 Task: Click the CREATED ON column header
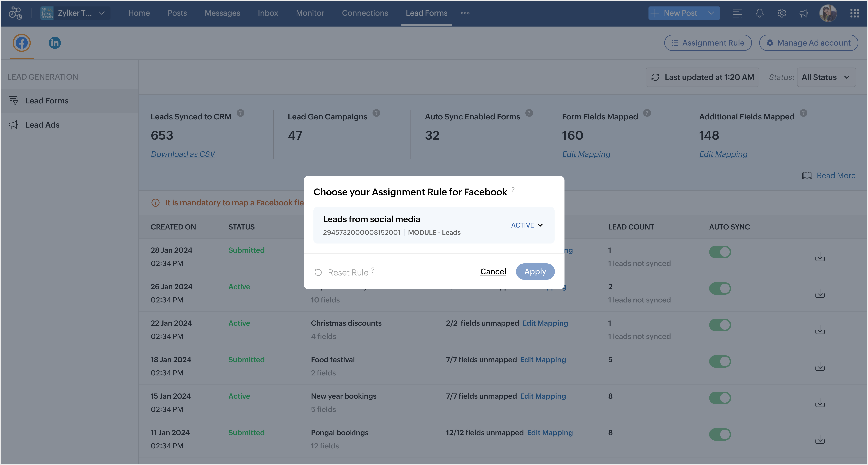[x=173, y=227]
